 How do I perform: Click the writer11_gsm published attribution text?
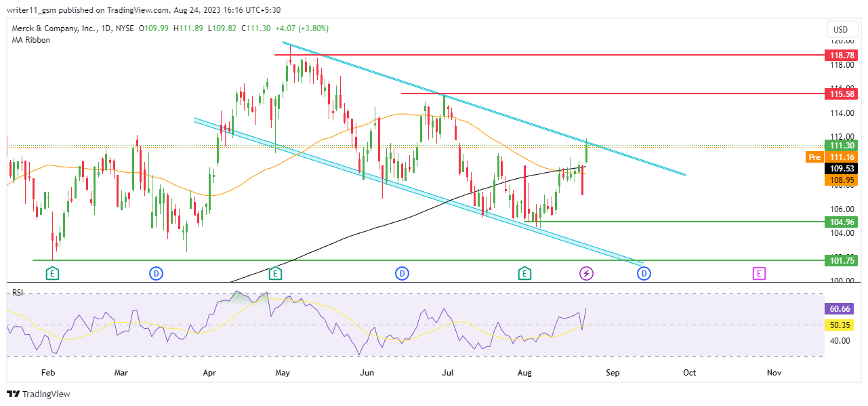point(144,10)
